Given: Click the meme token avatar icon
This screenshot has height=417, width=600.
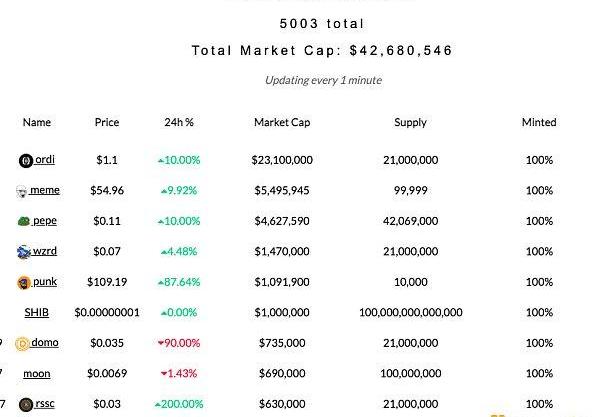Looking at the screenshot, I should [x=22, y=191].
